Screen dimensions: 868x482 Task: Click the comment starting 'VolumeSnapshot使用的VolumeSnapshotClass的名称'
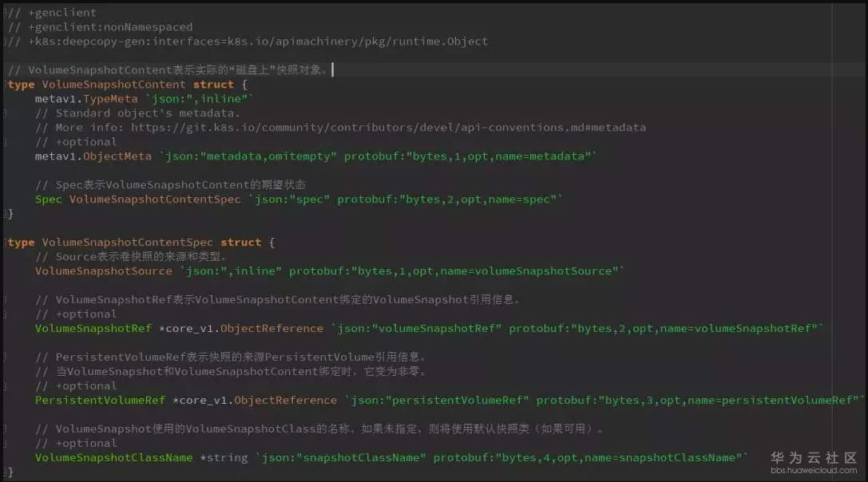click(319, 429)
